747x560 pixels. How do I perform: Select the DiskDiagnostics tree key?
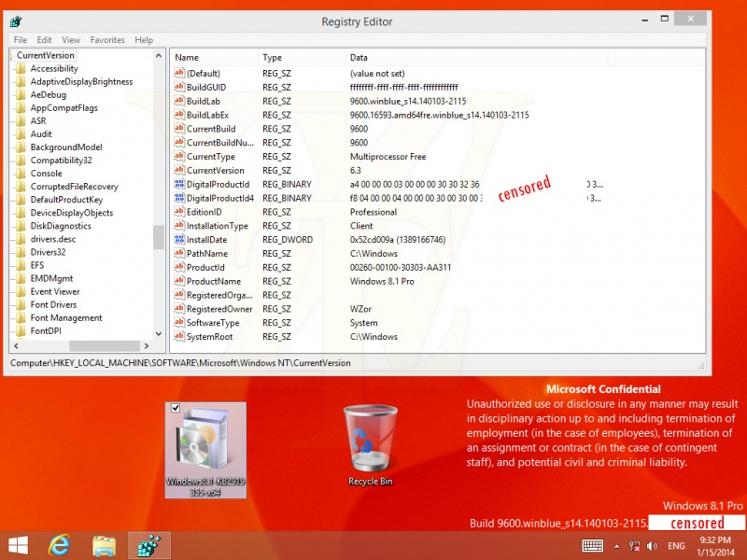pos(61,226)
